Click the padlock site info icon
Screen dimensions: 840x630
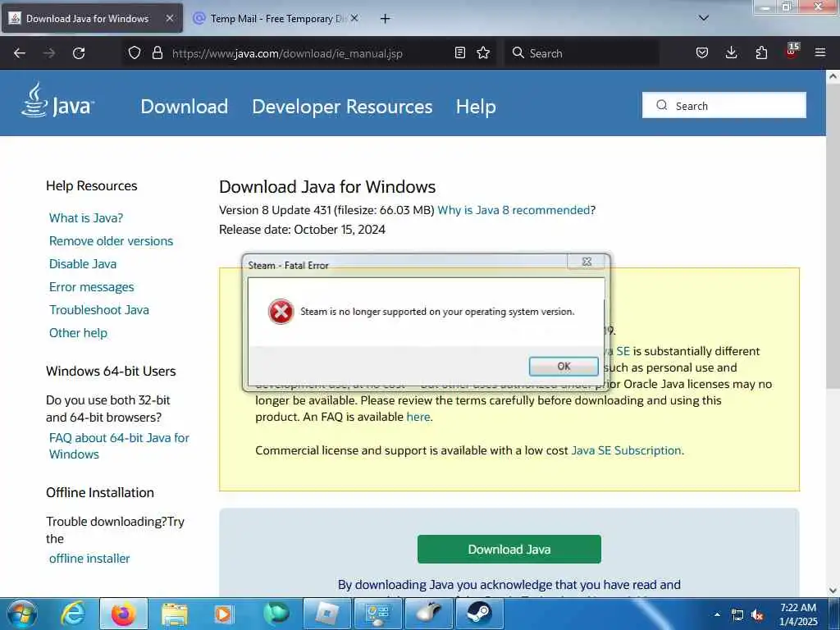tap(157, 53)
